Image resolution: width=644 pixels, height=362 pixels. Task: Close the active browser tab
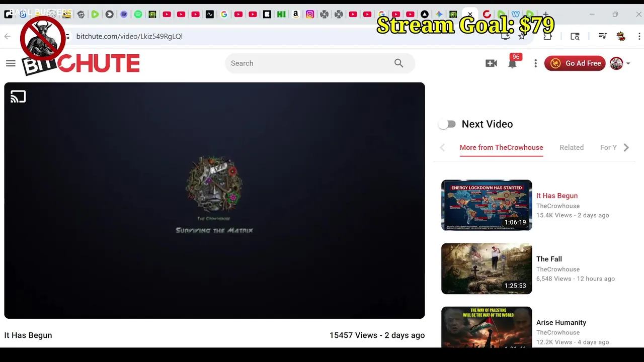470,15
